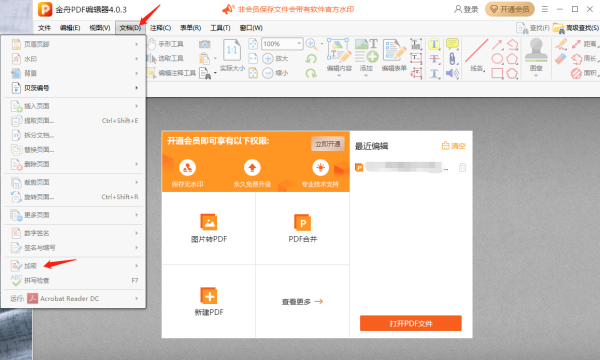Image resolution: width=600 pixels, height=360 pixels.
Task: Select the rectangle shape tool
Action: (x=497, y=73)
